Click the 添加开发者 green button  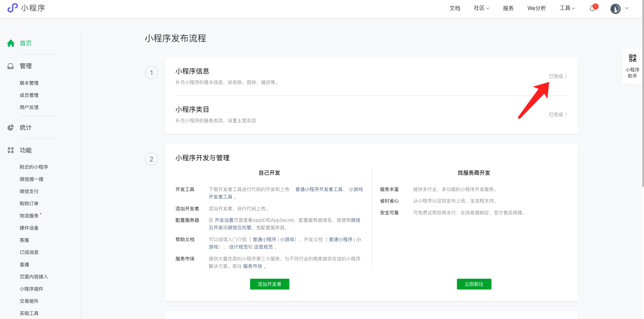pos(270,284)
